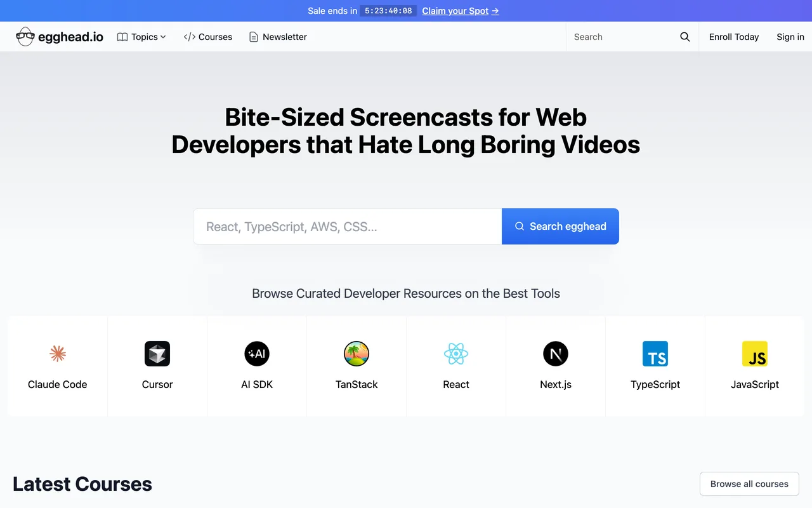
Task: Click the book icon beside Topics
Action: (x=122, y=37)
